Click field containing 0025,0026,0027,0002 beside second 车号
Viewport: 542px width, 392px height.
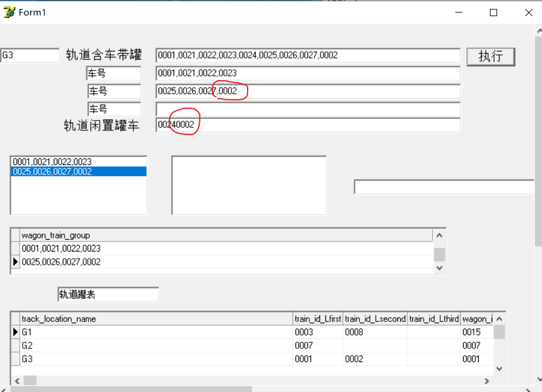coord(308,91)
